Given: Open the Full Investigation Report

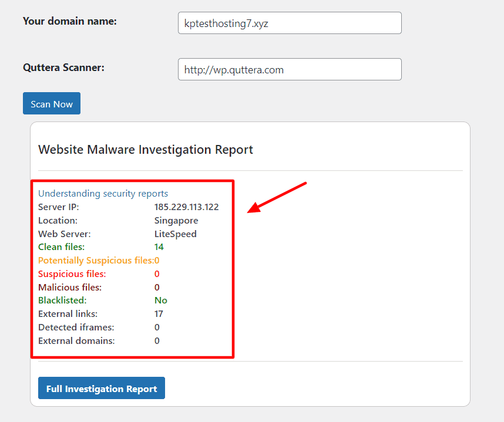Looking at the screenshot, I should [x=102, y=388].
